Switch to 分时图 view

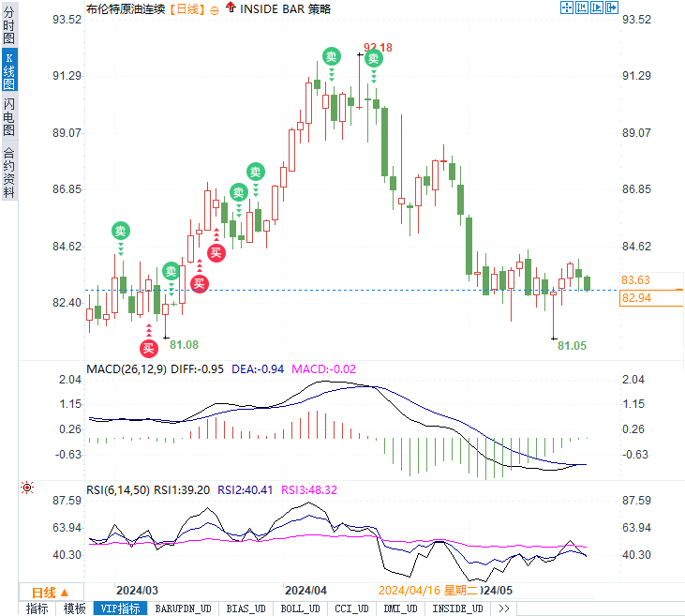(8, 25)
